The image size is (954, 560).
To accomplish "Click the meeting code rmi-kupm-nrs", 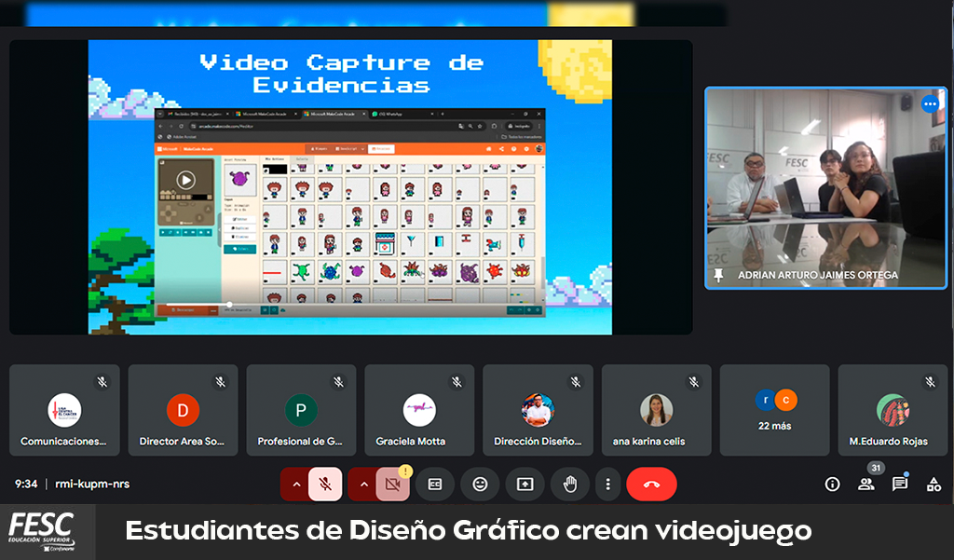I will pyautogui.click(x=92, y=484).
